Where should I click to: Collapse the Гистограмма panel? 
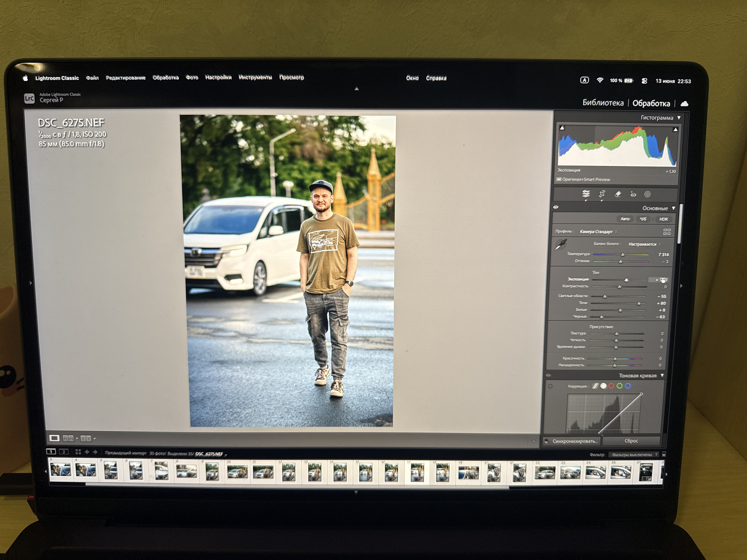coord(679,118)
